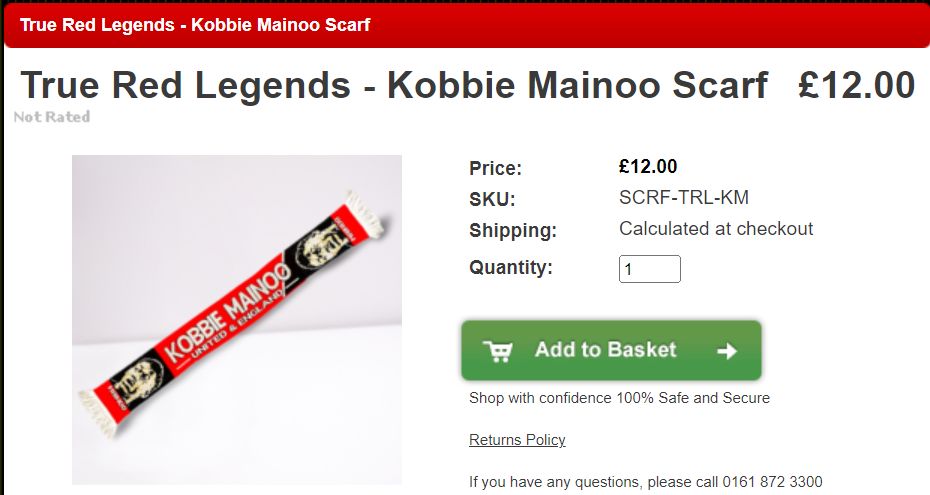Click the shopping cart icon on the basket button
This screenshot has height=495, width=930.
497,350
